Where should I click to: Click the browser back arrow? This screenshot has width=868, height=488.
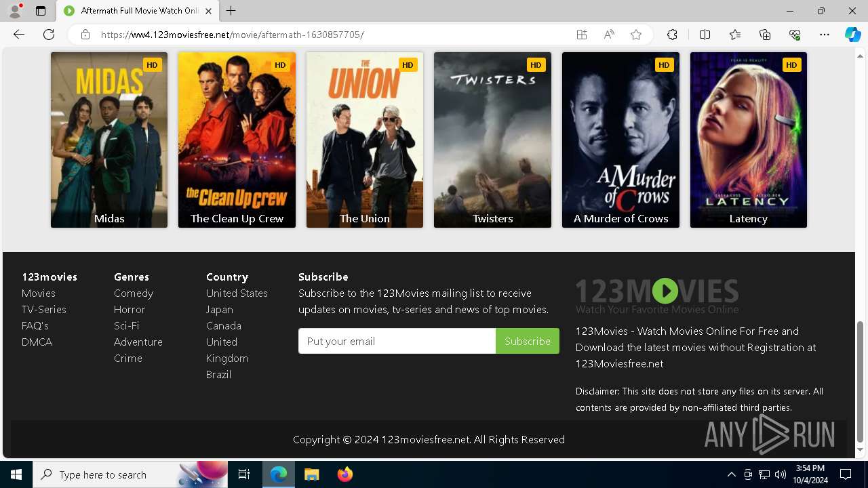pyautogui.click(x=19, y=35)
